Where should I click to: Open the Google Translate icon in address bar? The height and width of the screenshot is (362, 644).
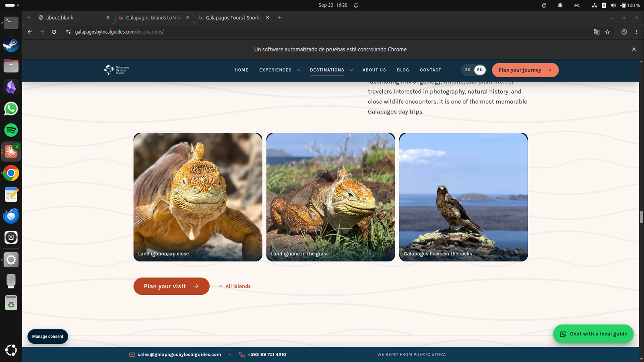pos(597,32)
